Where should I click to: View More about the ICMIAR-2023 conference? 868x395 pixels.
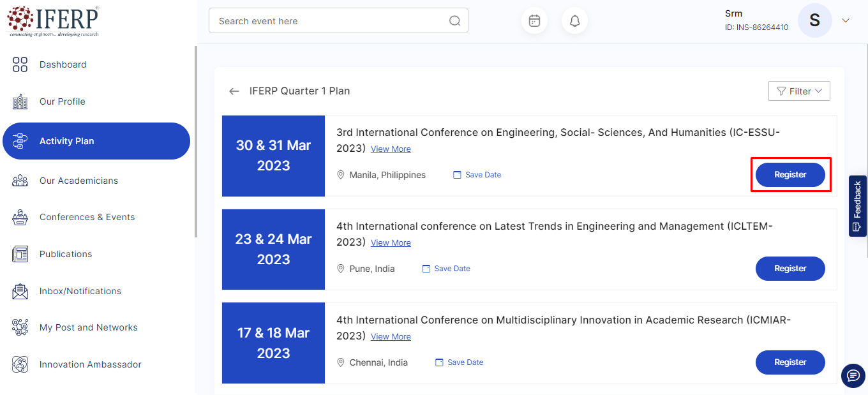click(x=391, y=337)
